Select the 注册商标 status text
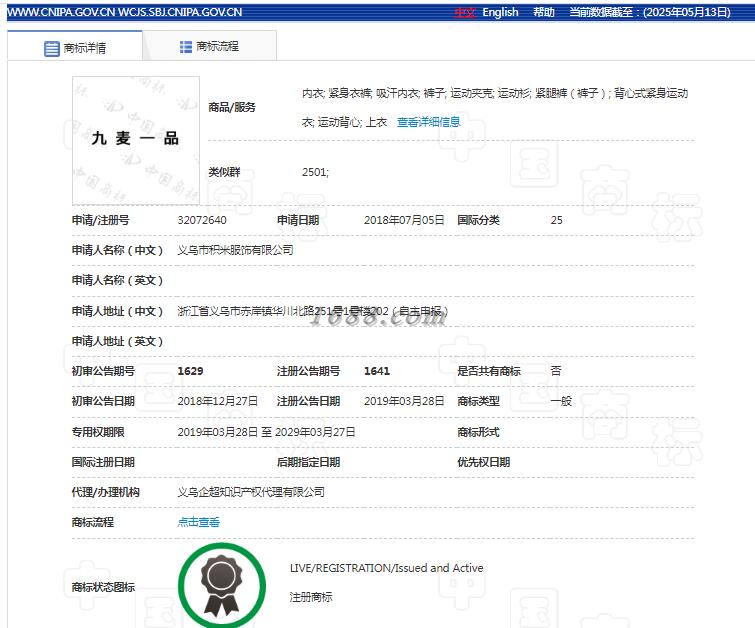This screenshot has width=755, height=628. [x=311, y=597]
